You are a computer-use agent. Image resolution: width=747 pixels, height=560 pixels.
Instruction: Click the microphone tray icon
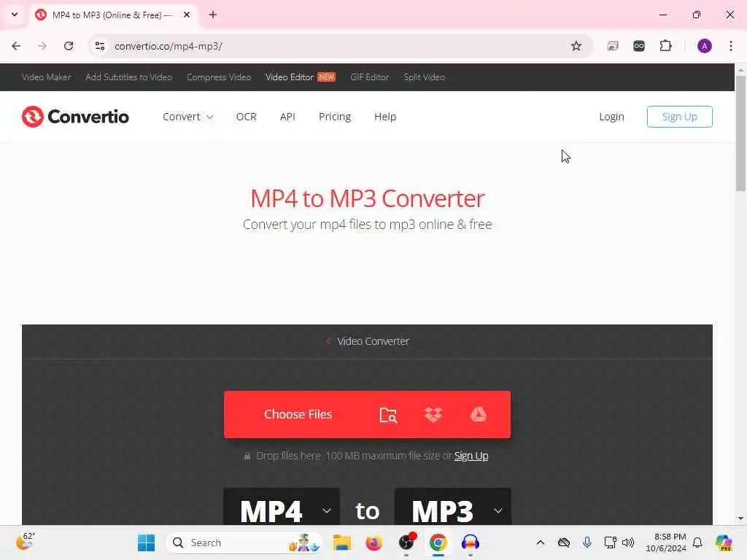(587, 542)
